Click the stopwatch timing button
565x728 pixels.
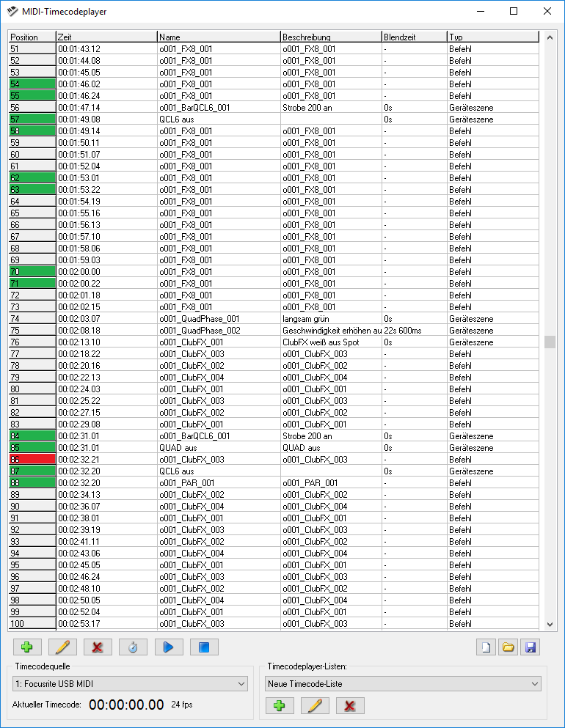(x=133, y=647)
